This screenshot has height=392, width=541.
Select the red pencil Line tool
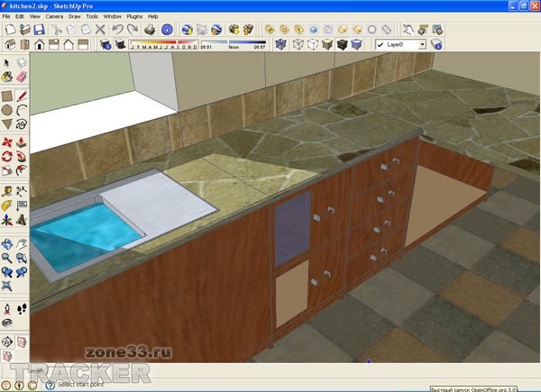pos(22,96)
